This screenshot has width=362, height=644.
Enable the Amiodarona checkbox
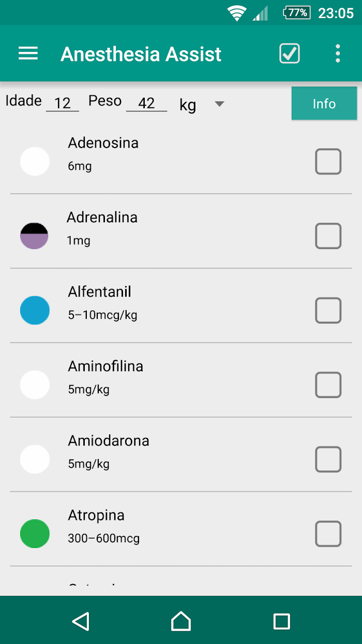328,459
